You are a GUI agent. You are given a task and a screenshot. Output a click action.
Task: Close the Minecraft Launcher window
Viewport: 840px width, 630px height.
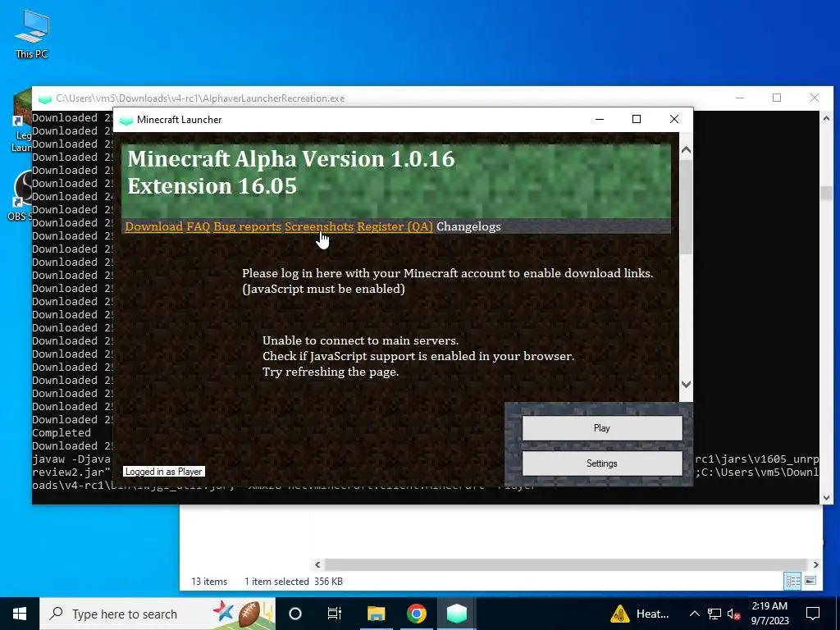coord(674,119)
